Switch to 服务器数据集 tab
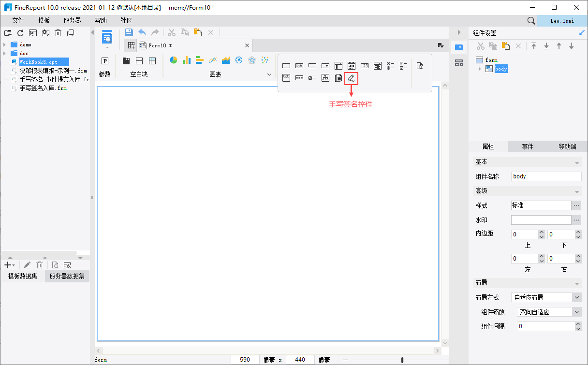This screenshot has width=588, height=365. click(67, 276)
